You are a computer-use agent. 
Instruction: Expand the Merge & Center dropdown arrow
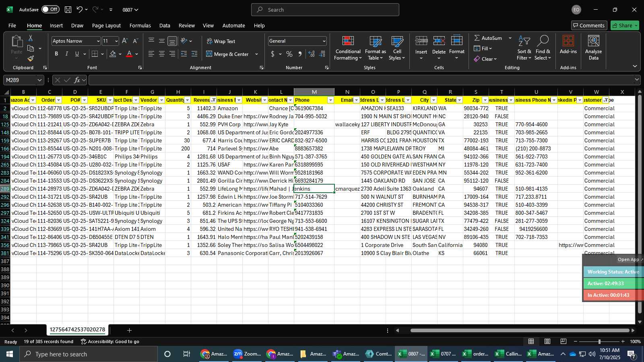[x=257, y=54]
